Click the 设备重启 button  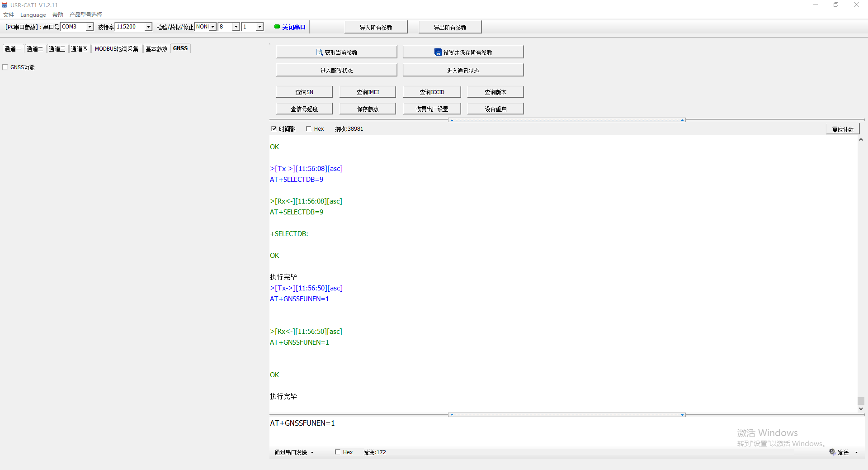pos(495,109)
